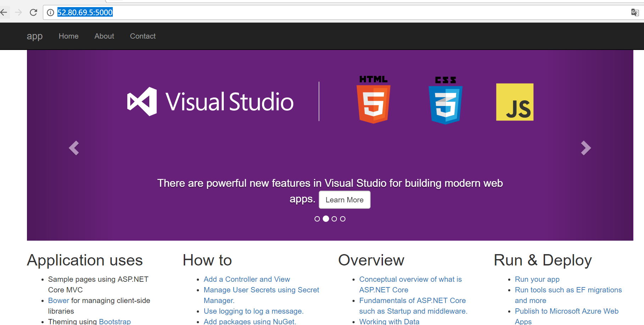Click the 'Overview' heading
Image resolution: width=644 pixels, height=325 pixels.
tap(371, 260)
